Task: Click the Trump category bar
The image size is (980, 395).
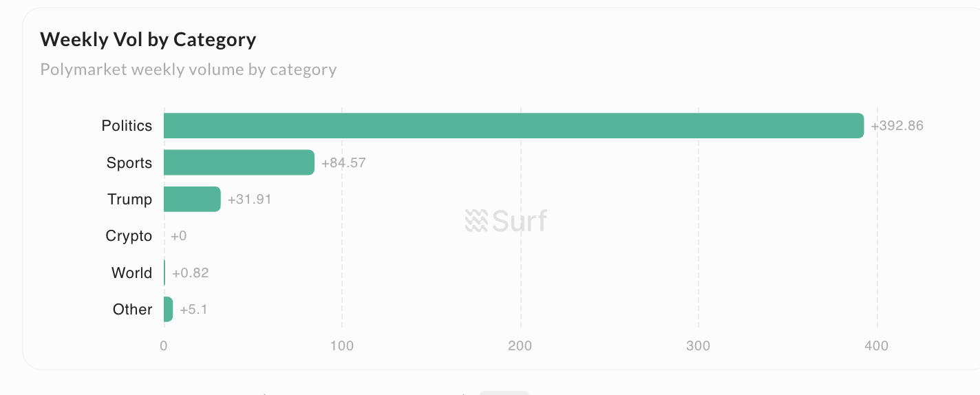Action: tap(192, 200)
